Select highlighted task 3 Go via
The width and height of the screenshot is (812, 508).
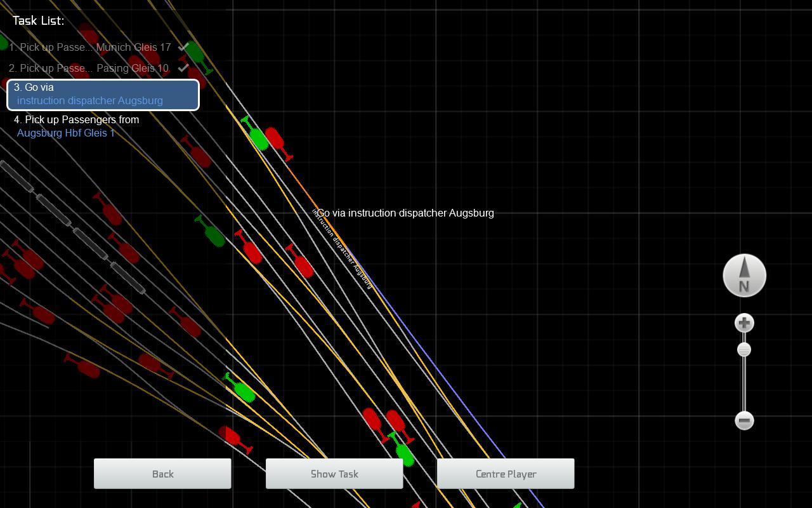(x=103, y=95)
